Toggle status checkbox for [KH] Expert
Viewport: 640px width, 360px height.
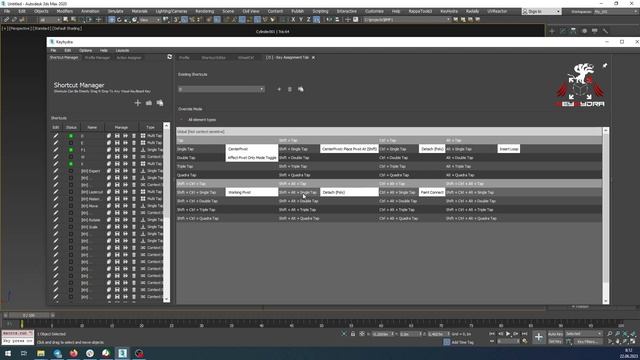tap(71, 171)
